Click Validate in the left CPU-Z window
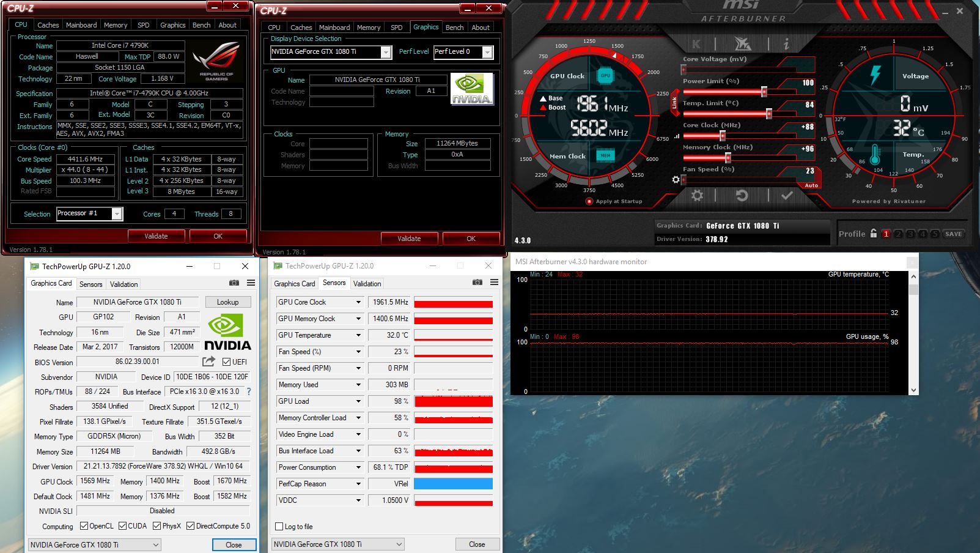The image size is (980, 553). tap(156, 236)
